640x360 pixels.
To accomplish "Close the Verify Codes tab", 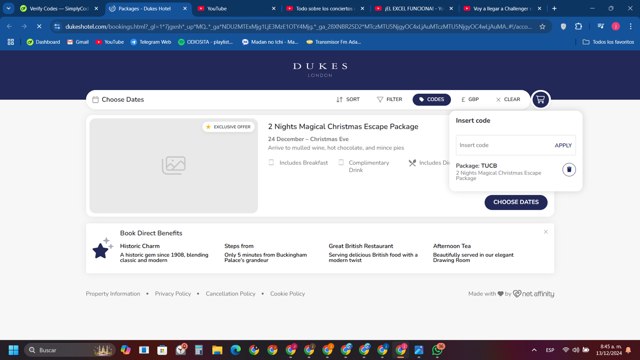I will 96,8.
